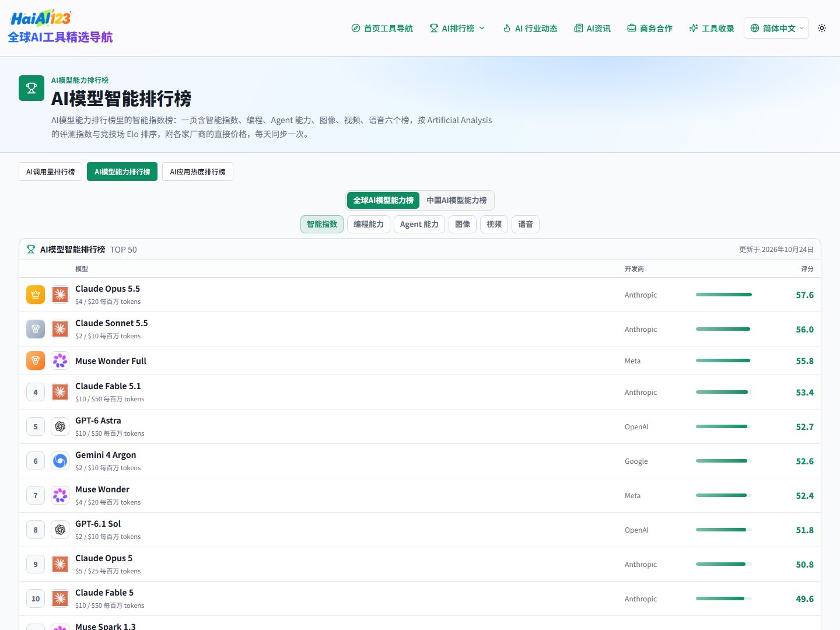Click the 57.6 score value

click(x=805, y=295)
